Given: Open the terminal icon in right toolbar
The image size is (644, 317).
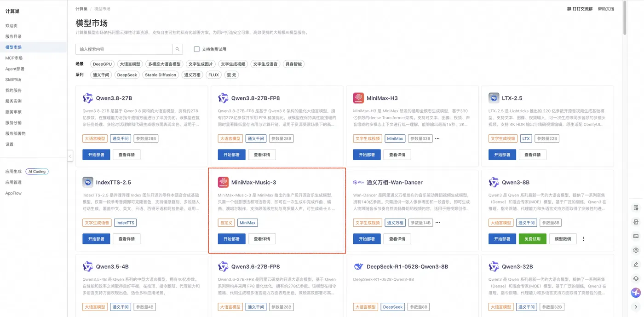Looking at the screenshot, I should click(636, 236).
